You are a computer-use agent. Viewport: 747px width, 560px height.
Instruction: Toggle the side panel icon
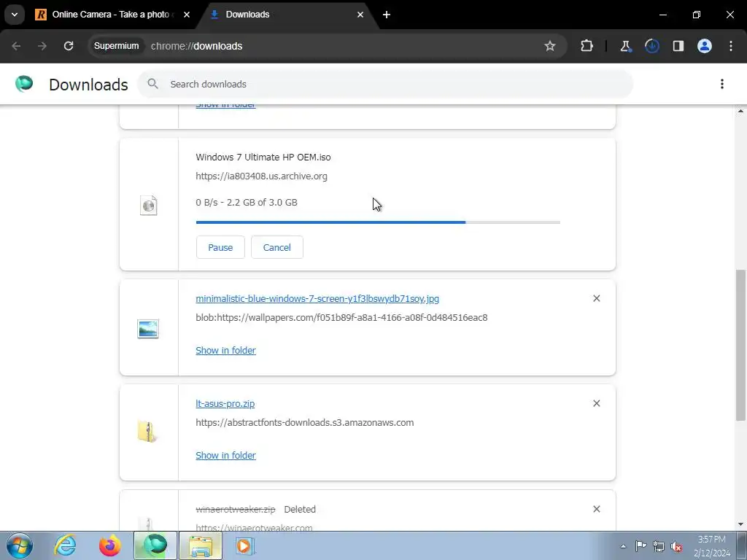tap(678, 46)
